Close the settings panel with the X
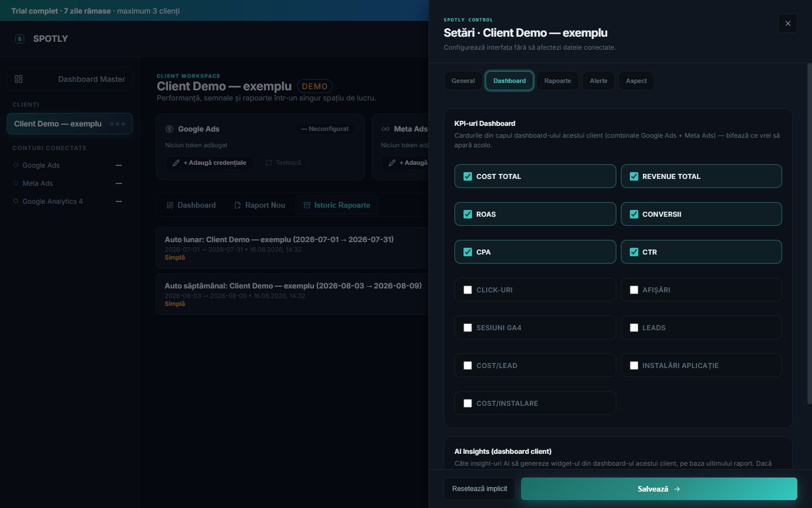 (x=788, y=23)
